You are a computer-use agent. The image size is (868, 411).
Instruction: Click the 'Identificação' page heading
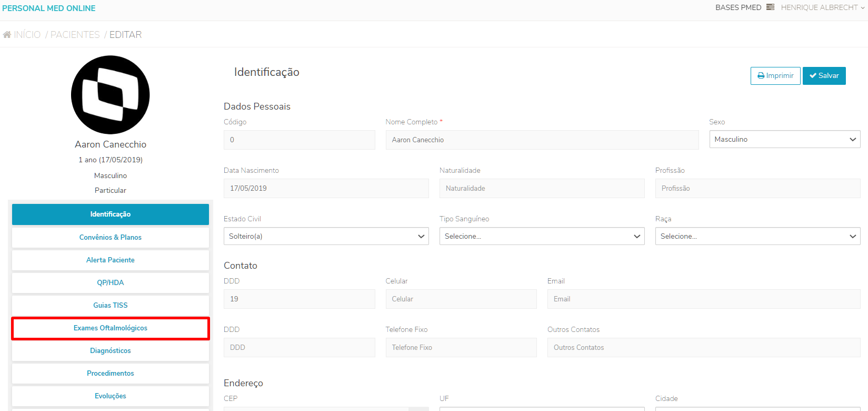[x=267, y=72]
